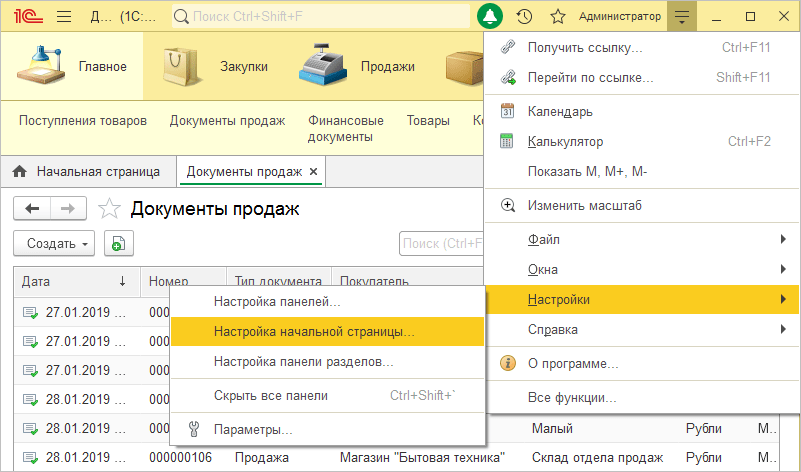This screenshot has width=801, height=472.
Task: Go forward with the right arrow button
Action: coord(68,208)
